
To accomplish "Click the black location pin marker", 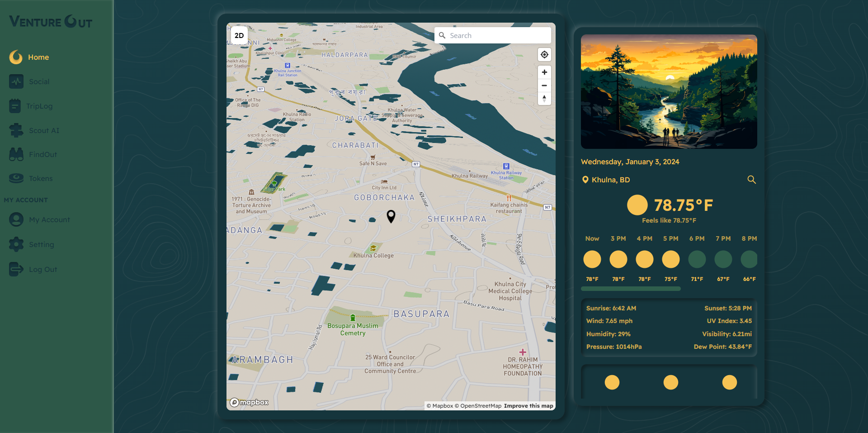I will click(x=391, y=216).
